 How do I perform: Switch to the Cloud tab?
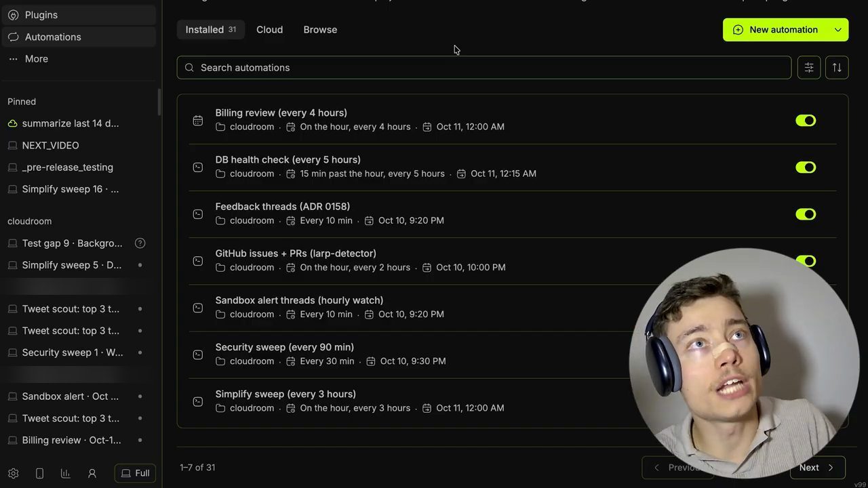point(269,30)
